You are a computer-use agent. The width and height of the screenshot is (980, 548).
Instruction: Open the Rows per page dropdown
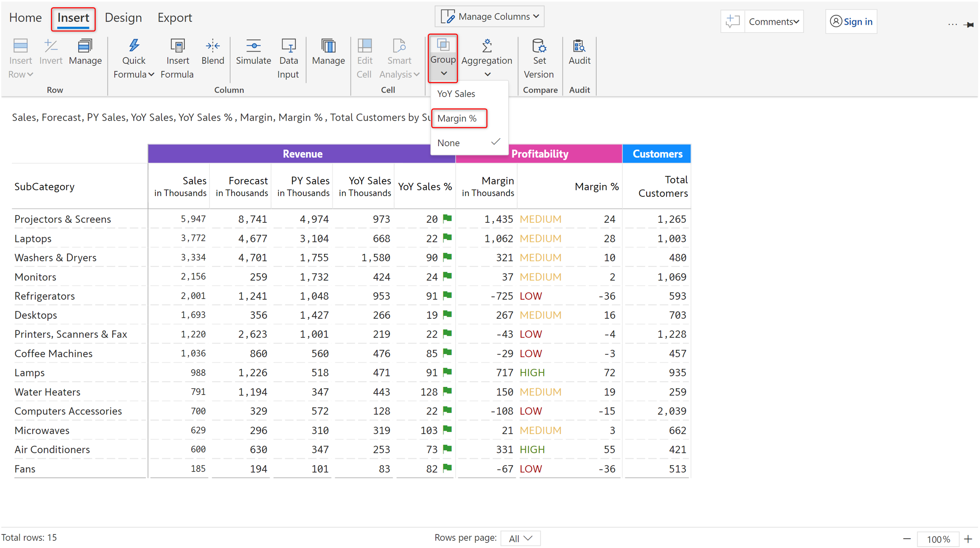pyautogui.click(x=520, y=538)
